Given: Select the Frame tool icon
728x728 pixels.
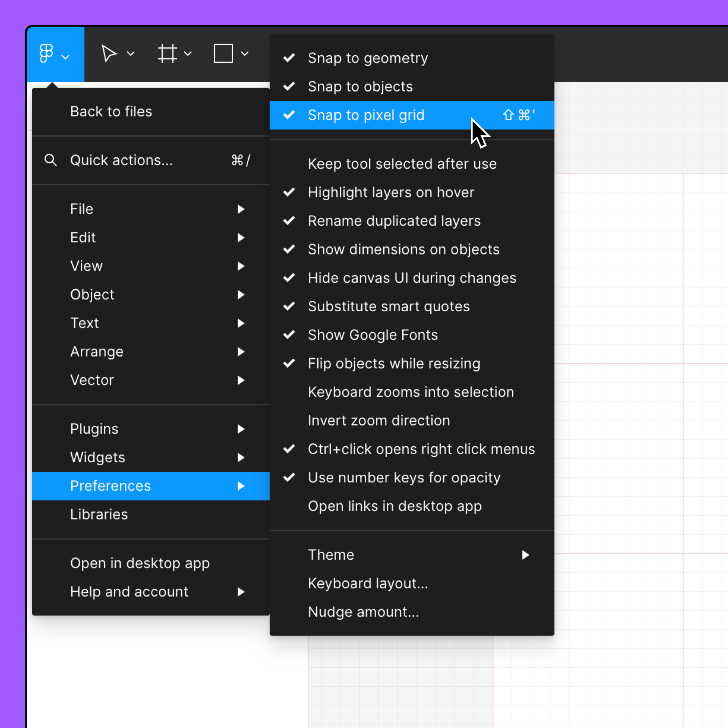Looking at the screenshot, I should (x=167, y=53).
